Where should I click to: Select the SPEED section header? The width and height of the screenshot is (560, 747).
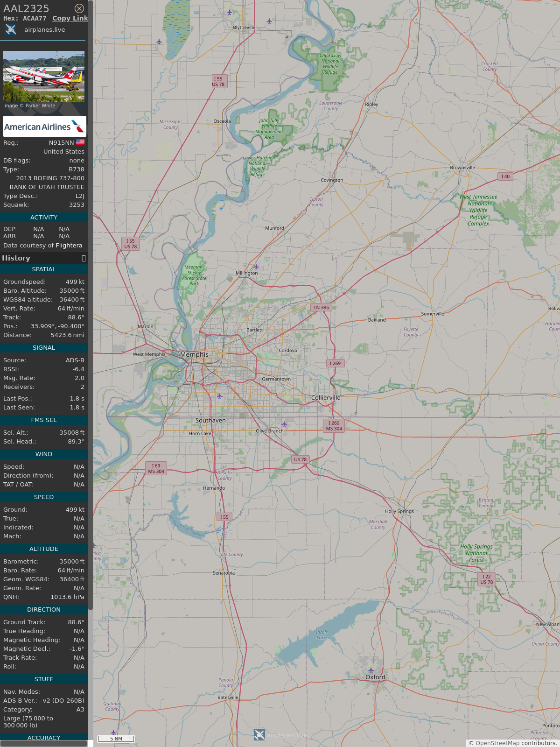point(44,497)
